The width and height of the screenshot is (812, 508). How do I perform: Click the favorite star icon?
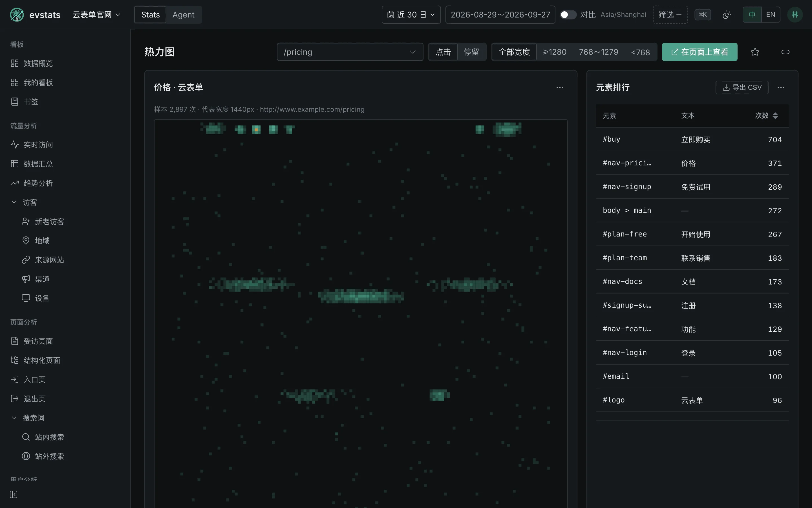coord(755,52)
